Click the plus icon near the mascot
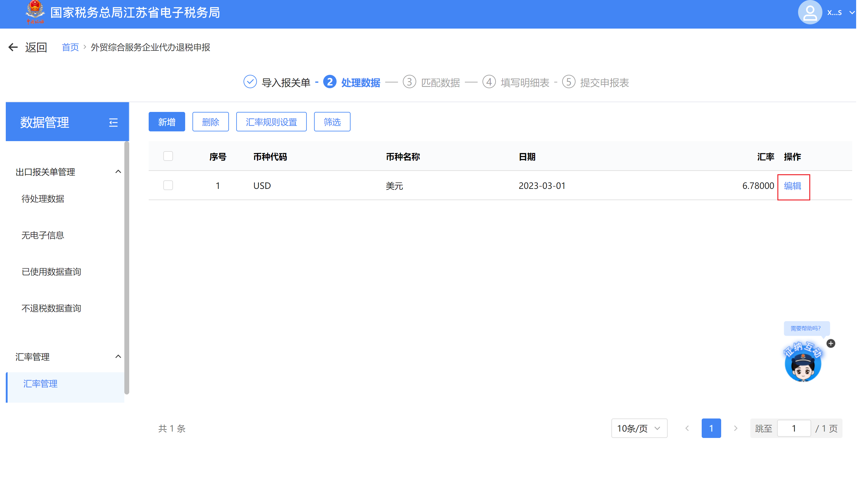This screenshot has width=868, height=493. (831, 343)
